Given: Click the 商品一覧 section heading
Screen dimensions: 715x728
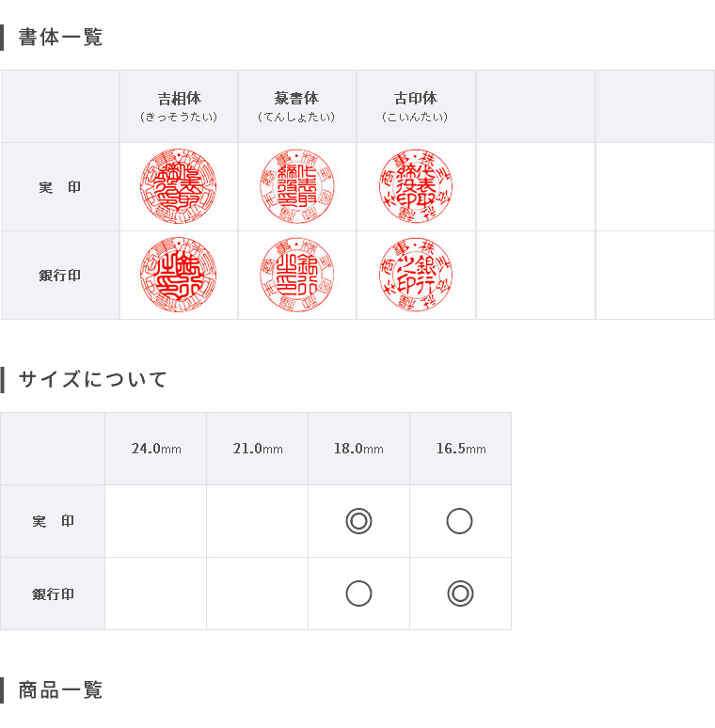Looking at the screenshot, I should pyautogui.click(x=60, y=690).
